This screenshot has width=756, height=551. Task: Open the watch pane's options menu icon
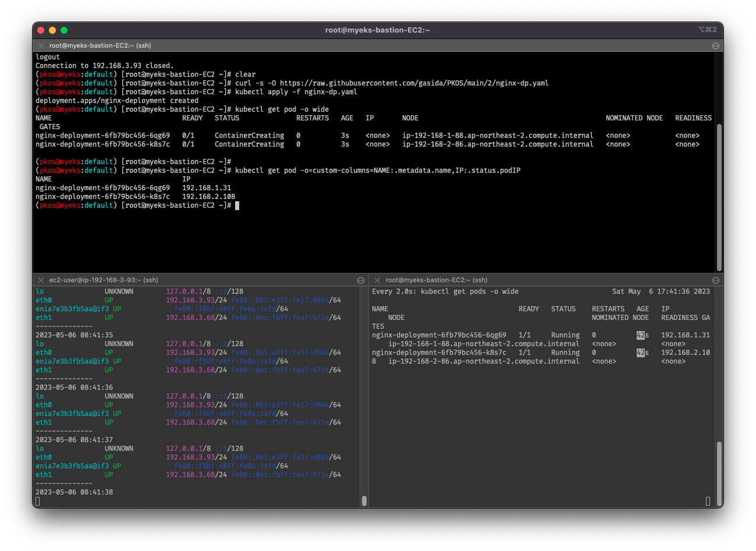pos(716,280)
